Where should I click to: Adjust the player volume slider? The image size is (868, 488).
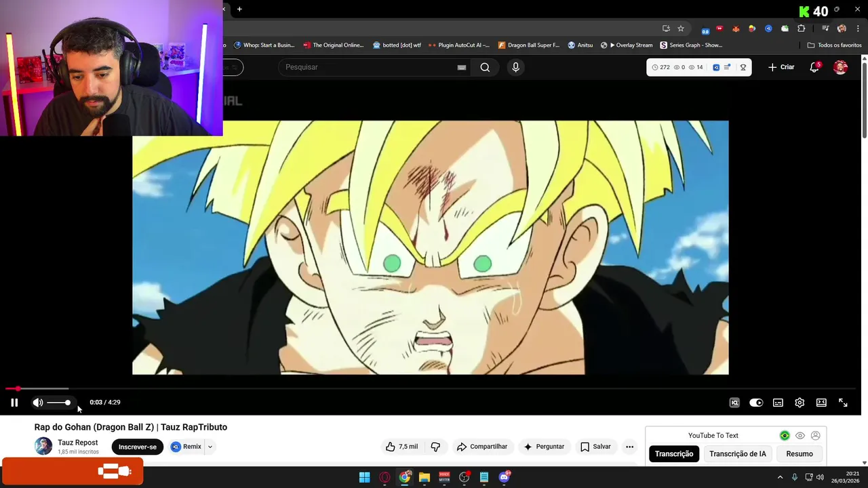point(58,403)
